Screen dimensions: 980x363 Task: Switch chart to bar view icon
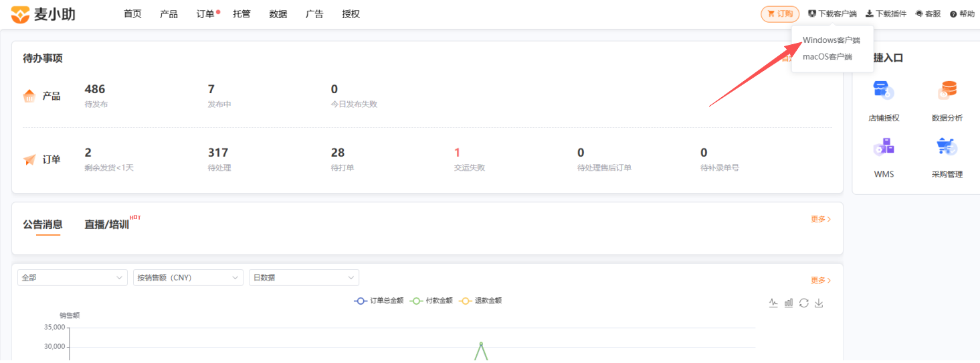coord(789,303)
